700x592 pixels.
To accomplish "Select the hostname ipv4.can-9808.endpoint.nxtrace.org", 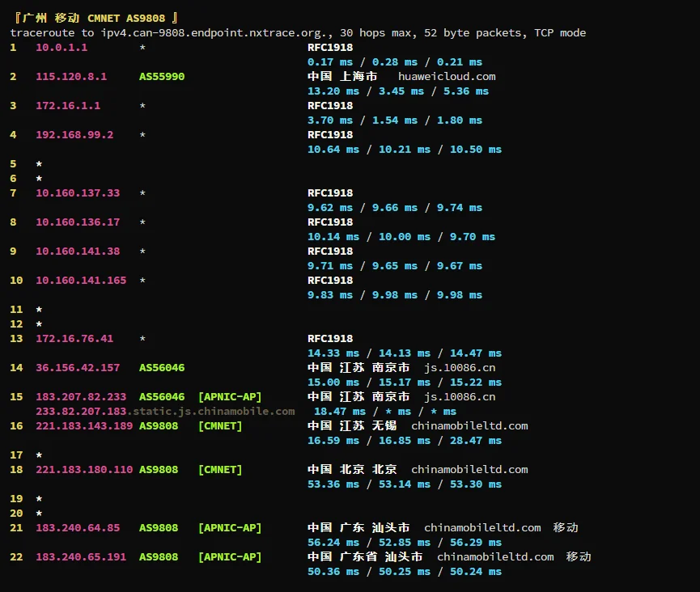I will click(x=217, y=33).
